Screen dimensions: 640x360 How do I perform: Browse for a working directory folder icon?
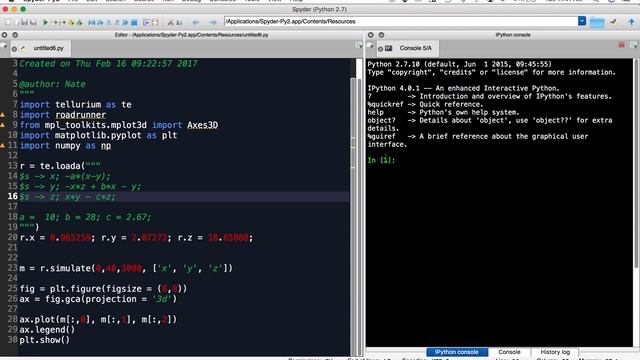click(x=597, y=22)
